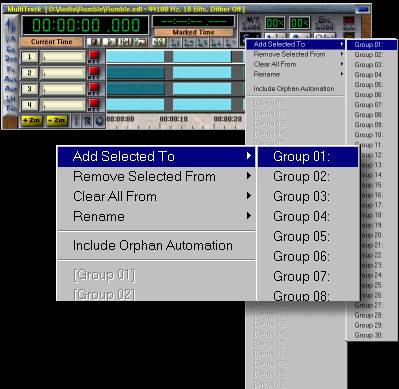Screen dimensions: 399x389
Task: Toggle the Rec button on track 4
Action: click(x=94, y=105)
